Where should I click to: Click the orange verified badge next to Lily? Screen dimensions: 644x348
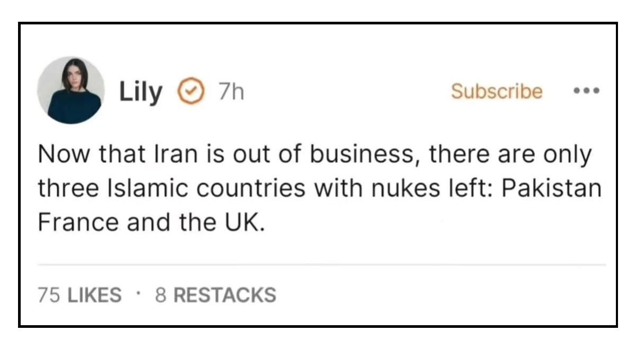[x=190, y=92]
